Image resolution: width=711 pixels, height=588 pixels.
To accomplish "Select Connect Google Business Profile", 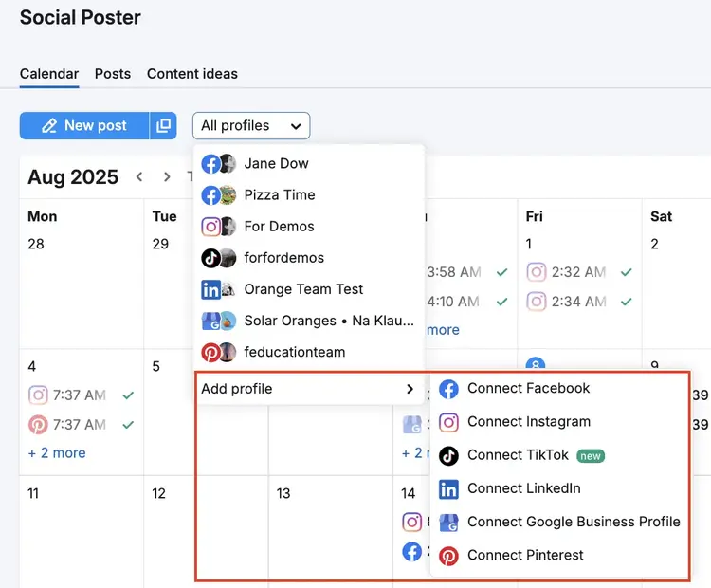I will click(x=559, y=523).
